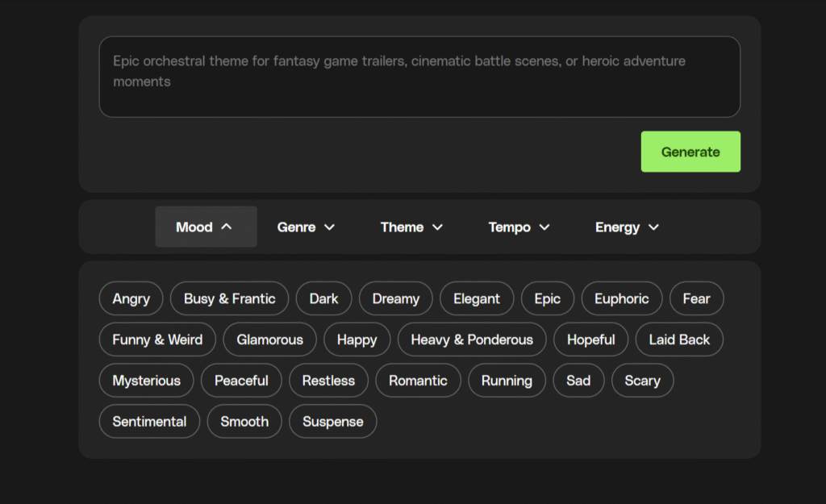This screenshot has height=504, width=826.
Task: Choose the Dark mood tag
Action: 323,298
